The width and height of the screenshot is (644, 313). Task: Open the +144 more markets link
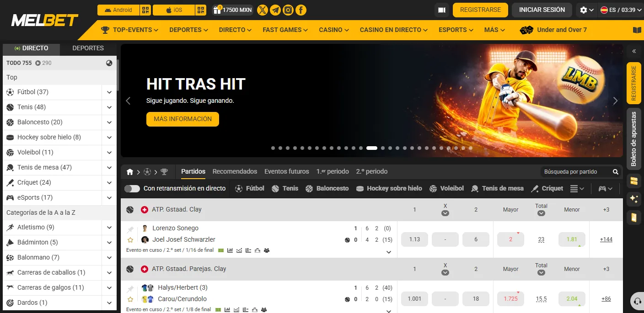point(606,239)
